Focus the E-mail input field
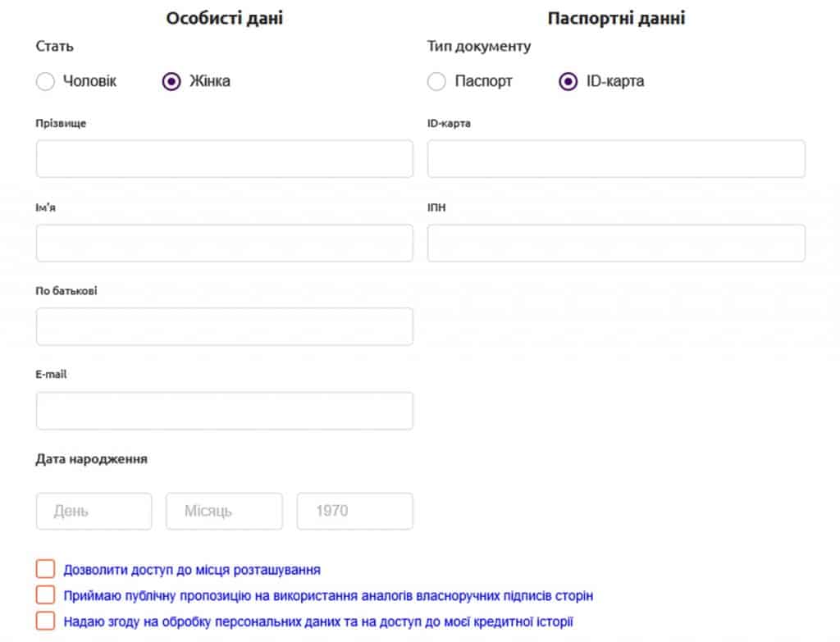This screenshot has width=840, height=642. (x=224, y=411)
